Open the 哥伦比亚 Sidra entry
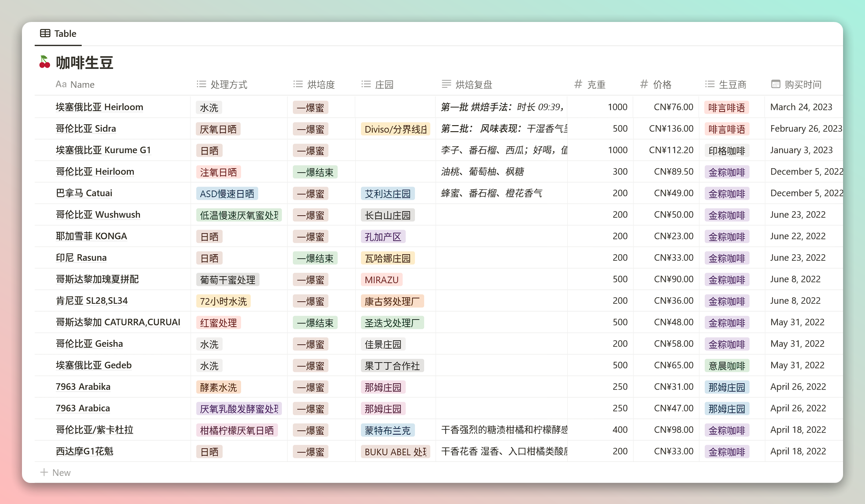 click(86, 129)
